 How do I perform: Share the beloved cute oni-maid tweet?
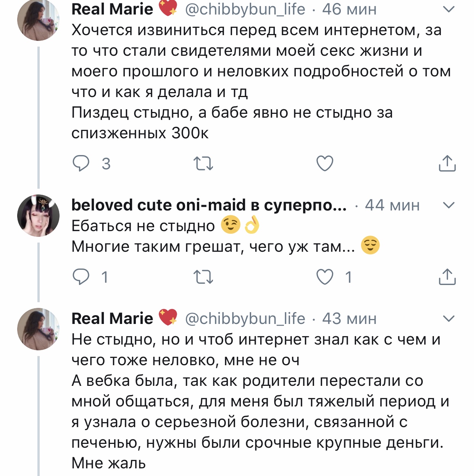coord(447,277)
